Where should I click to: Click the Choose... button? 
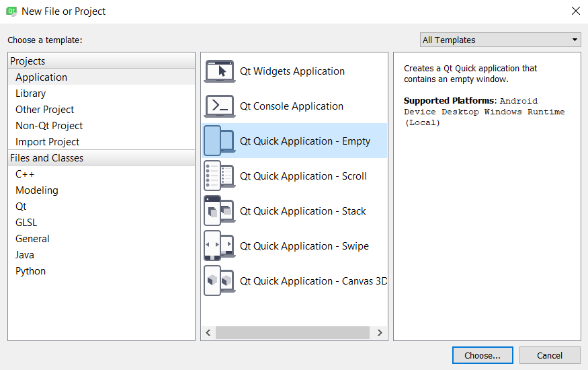pyautogui.click(x=482, y=355)
